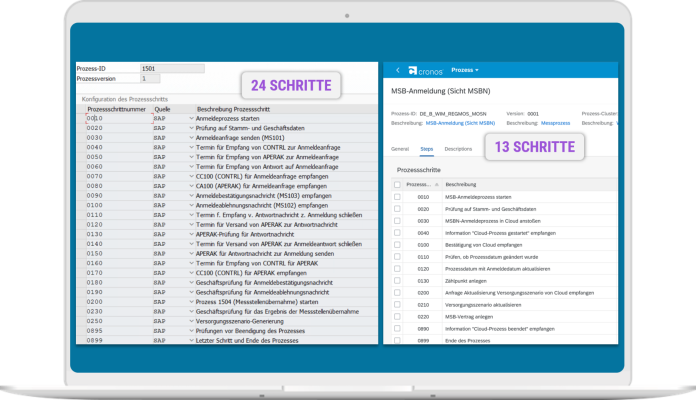
Task: Open the MSB-Anmeldung (Sicht MSBN) description link
Action: coord(460,123)
